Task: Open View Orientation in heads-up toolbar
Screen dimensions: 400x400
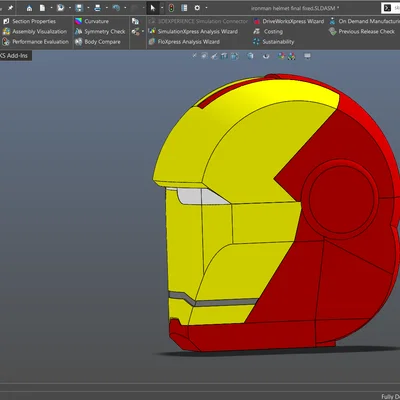Action: (235, 56)
